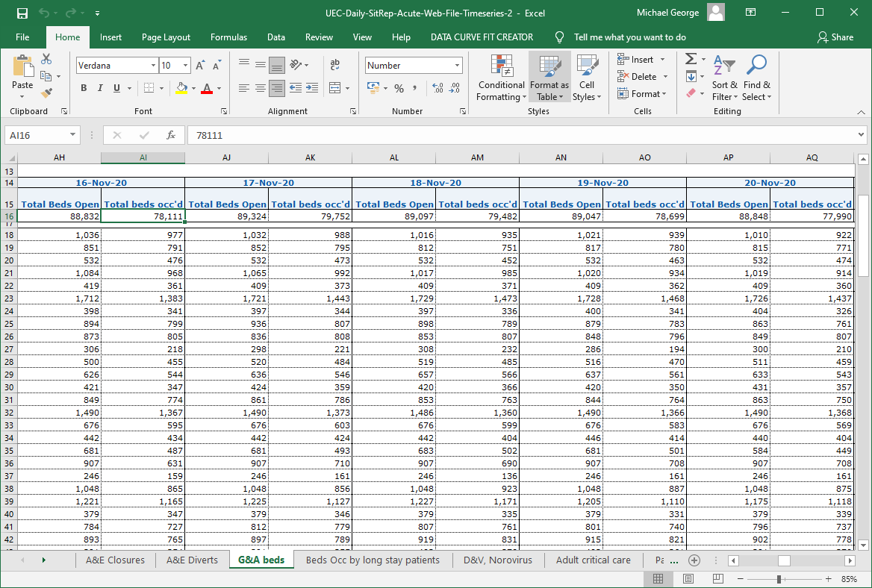Switch to the Insert tab
872x588 pixels.
(x=110, y=37)
